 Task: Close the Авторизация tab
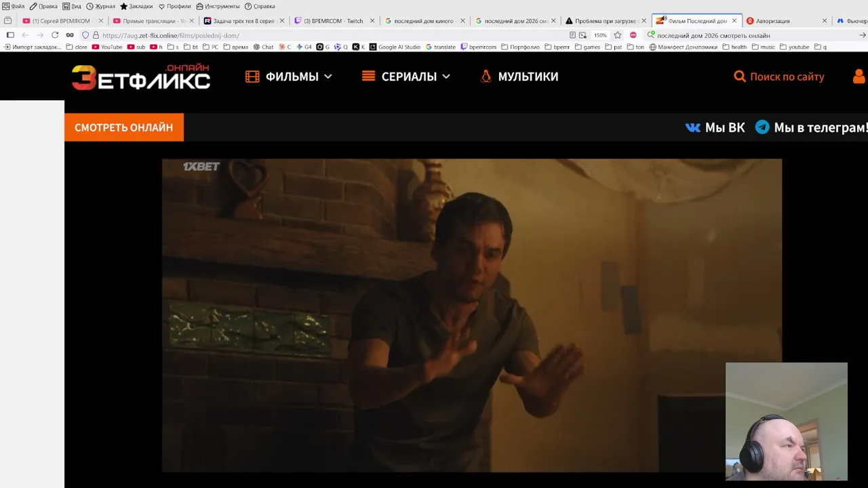pos(825,21)
